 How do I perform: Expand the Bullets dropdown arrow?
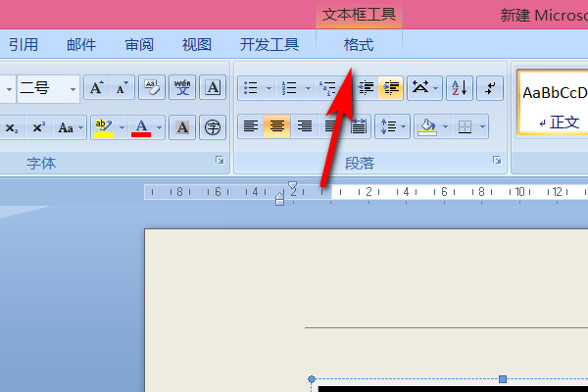coord(269,88)
